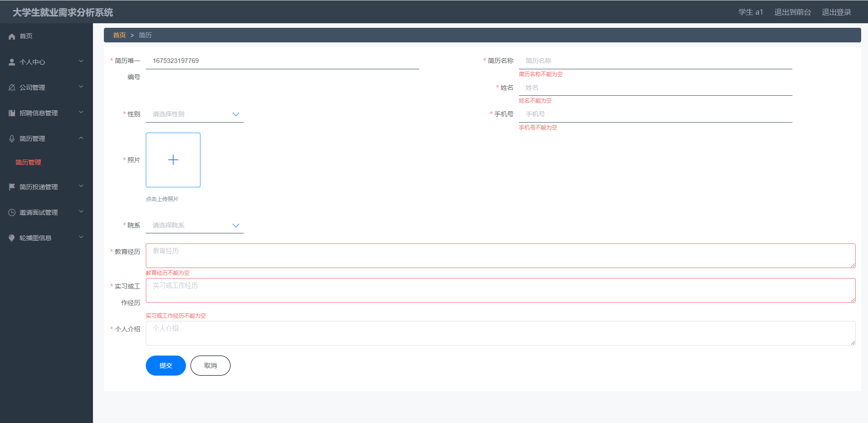Click the 姓名不能为空 error message
This screenshot has width=868, height=423.
point(535,101)
